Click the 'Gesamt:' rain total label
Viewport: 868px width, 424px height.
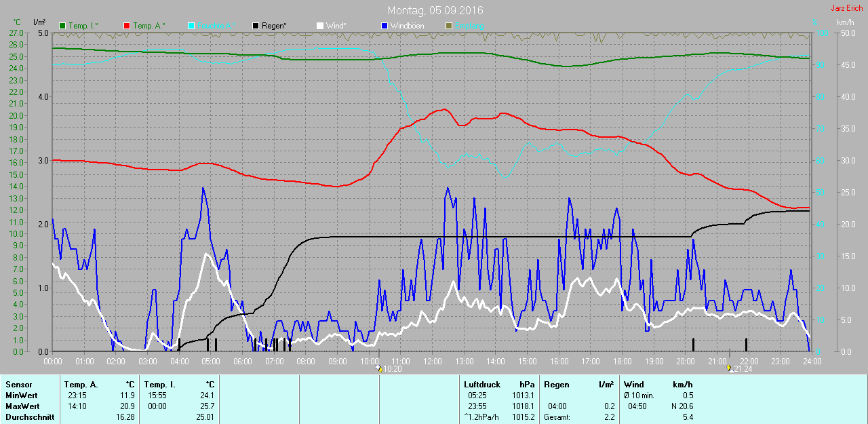click(557, 417)
